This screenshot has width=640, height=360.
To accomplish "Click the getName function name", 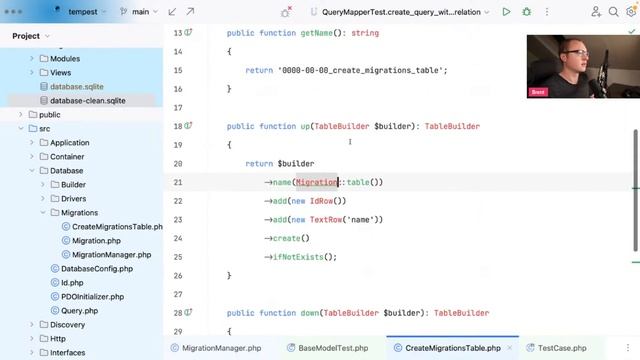I will coord(316,33).
